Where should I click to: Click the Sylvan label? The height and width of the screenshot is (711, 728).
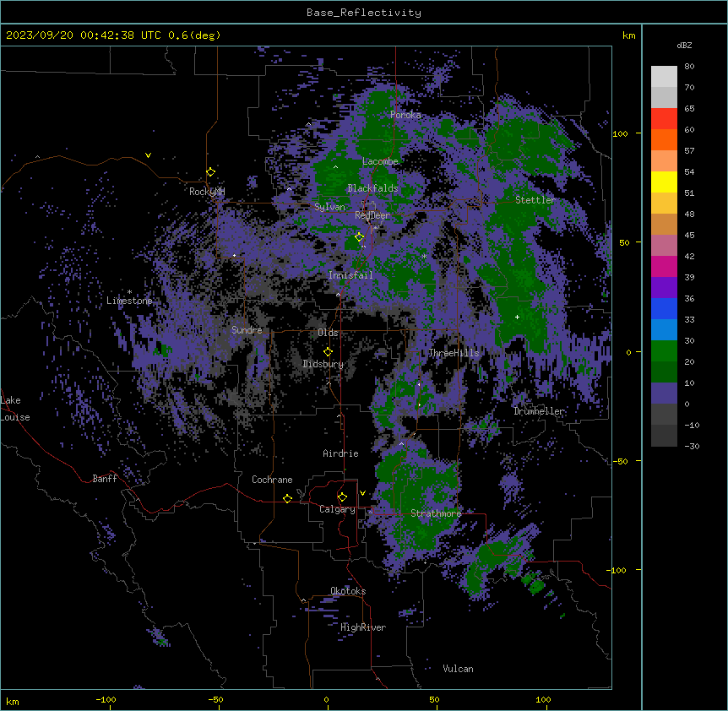click(x=329, y=207)
